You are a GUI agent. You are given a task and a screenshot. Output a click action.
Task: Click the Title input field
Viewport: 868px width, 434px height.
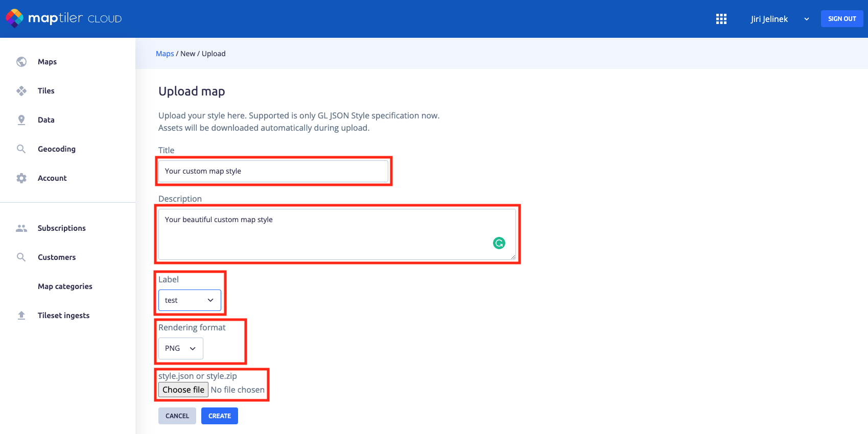click(x=273, y=171)
